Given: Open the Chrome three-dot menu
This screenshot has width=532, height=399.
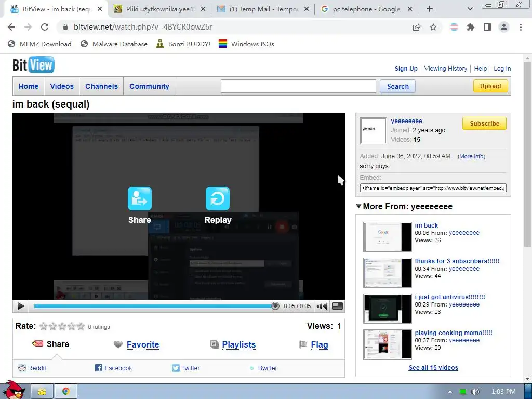Looking at the screenshot, I should (521, 27).
